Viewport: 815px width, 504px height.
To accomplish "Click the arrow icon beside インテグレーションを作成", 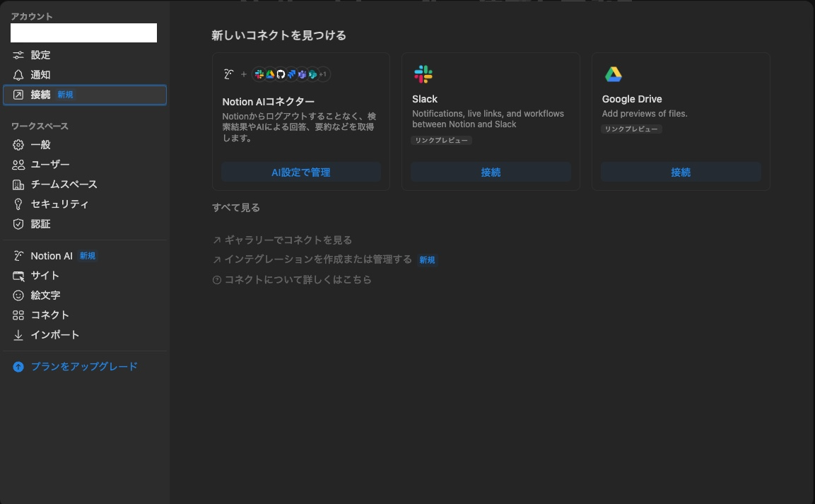I will point(217,260).
